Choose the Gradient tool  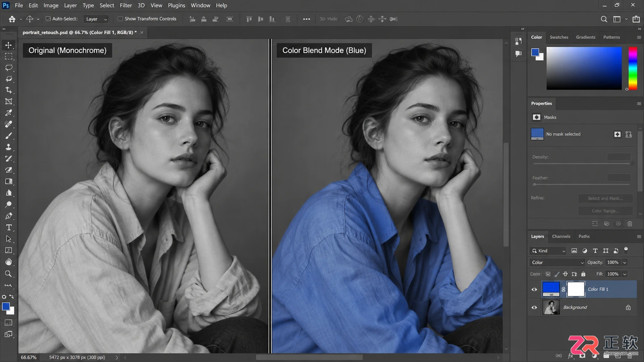[8, 181]
